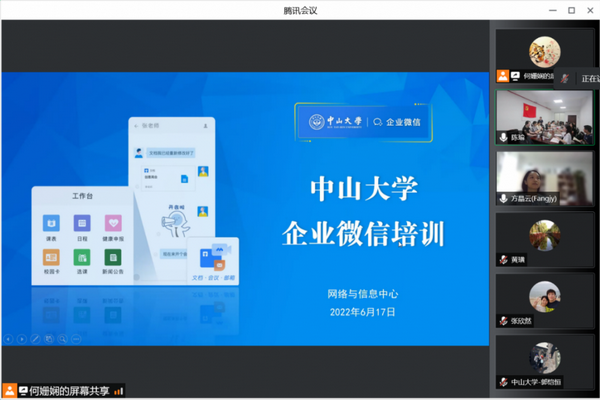Screen dimensions: 600x400
Task: Click microphone icon next to 陈瑜
Action: pos(503,137)
